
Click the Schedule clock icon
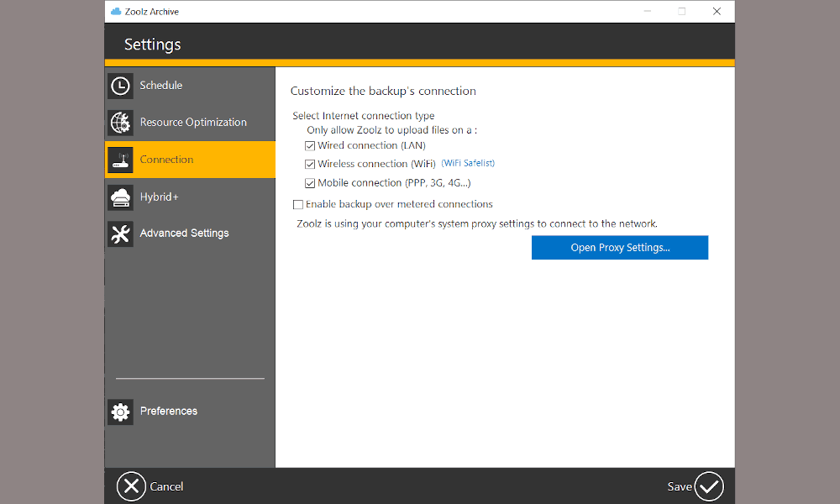[121, 86]
